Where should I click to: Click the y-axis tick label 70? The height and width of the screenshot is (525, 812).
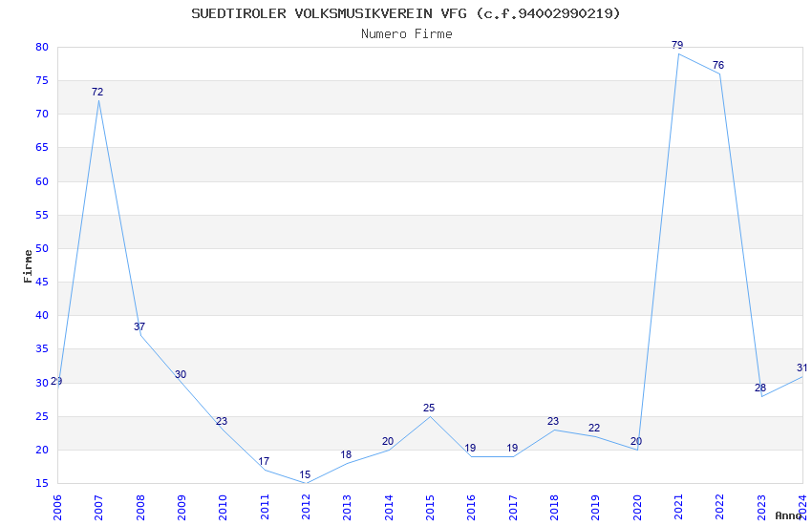(x=42, y=115)
